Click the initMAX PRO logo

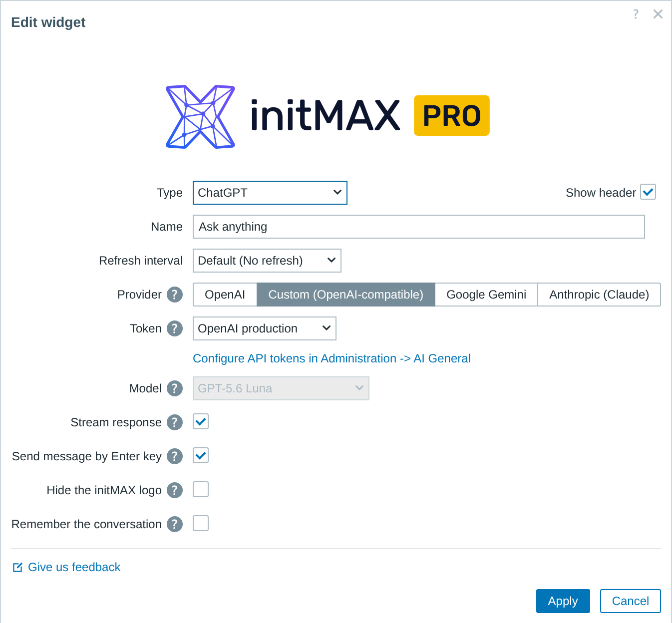click(328, 116)
